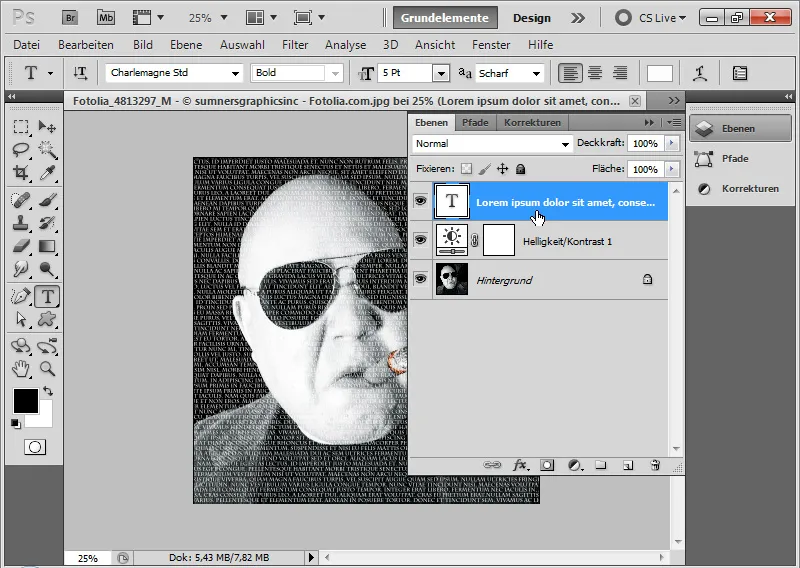Open Ebenen in collapsed panel dock
Screen dimensions: 800x568
pyautogui.click(x=739, y=129)
